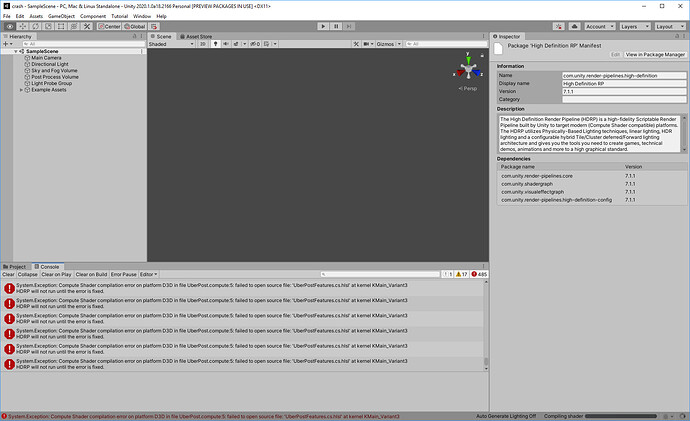The width and height of the screenshot is (690, 421).
Task: Select the Rotate tool
Action: [36, 26]
